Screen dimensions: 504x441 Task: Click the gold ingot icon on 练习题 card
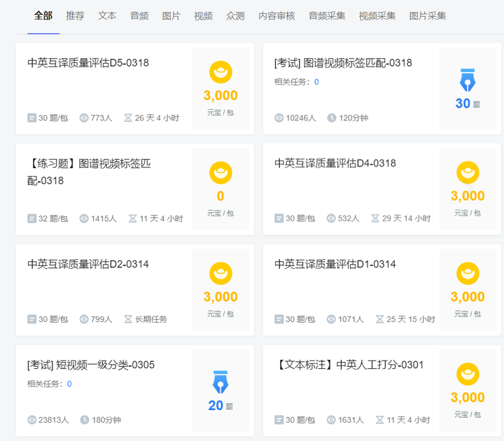(220, 173)
